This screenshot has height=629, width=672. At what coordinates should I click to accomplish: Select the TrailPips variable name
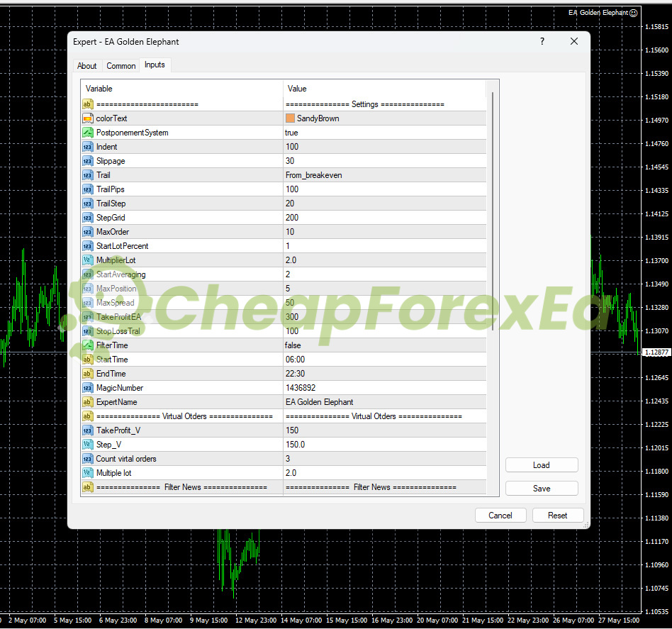point(110,189)
